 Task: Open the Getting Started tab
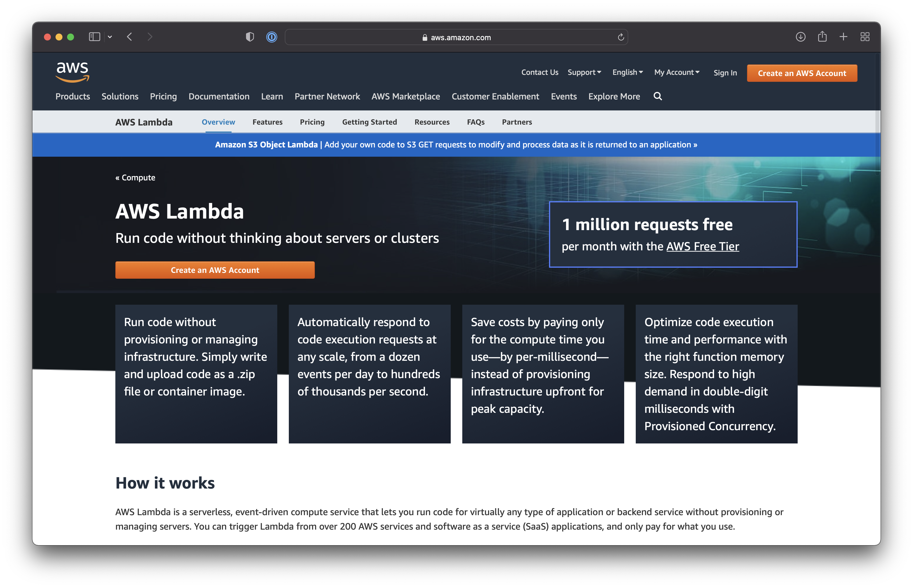(x=369, y=122)
